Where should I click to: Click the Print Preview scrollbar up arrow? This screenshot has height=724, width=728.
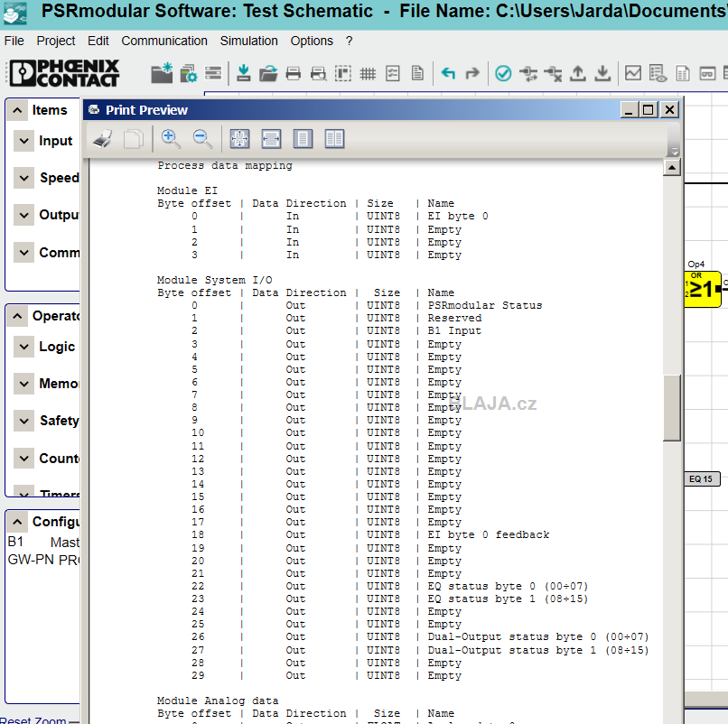click(x=672, y=168)
